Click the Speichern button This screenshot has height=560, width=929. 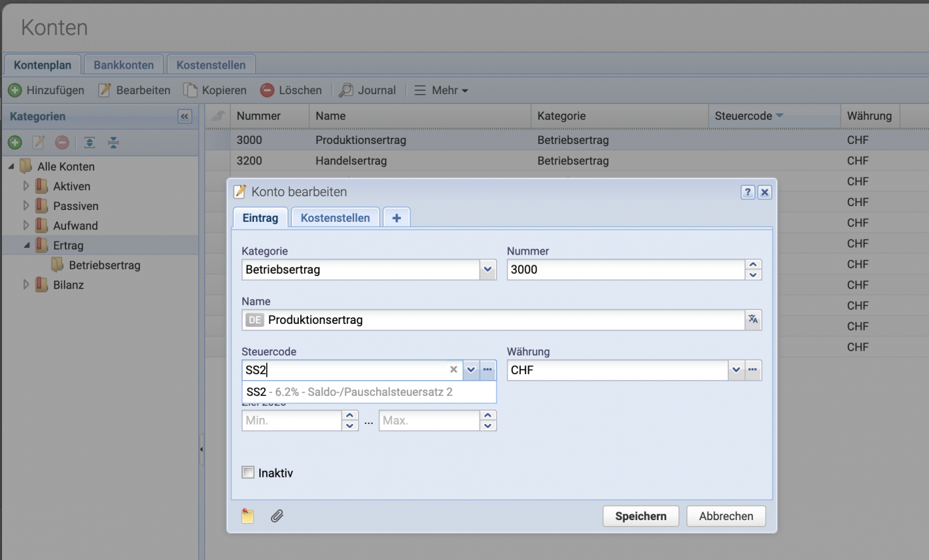coord(640,516)
